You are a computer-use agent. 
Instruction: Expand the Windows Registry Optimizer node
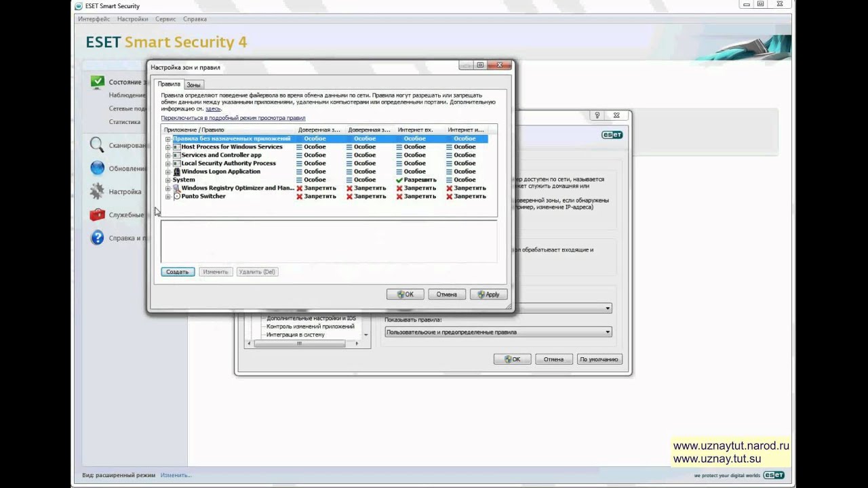pos(167,188)
